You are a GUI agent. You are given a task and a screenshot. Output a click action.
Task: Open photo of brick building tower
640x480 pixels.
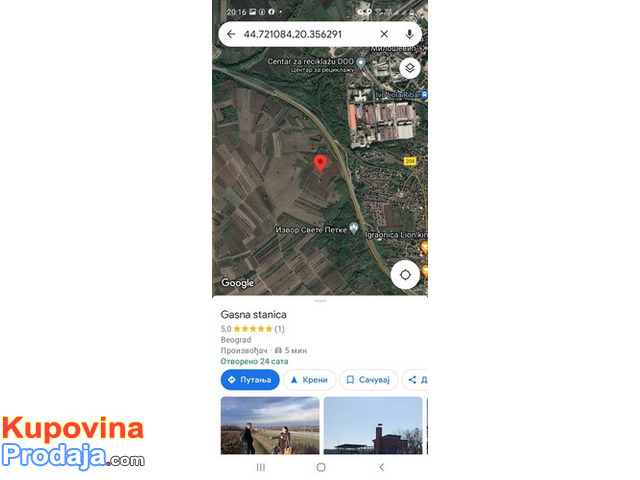pos(373,425)
